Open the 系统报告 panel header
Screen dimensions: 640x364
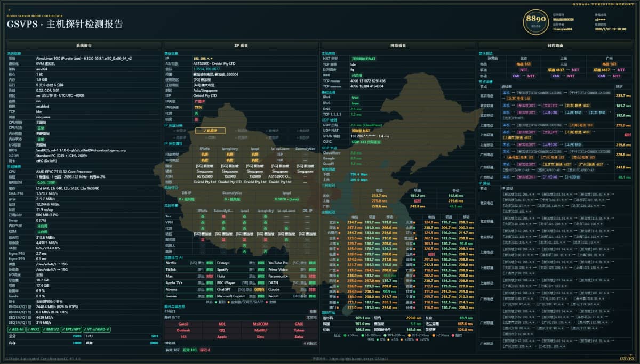click(84, 46)
